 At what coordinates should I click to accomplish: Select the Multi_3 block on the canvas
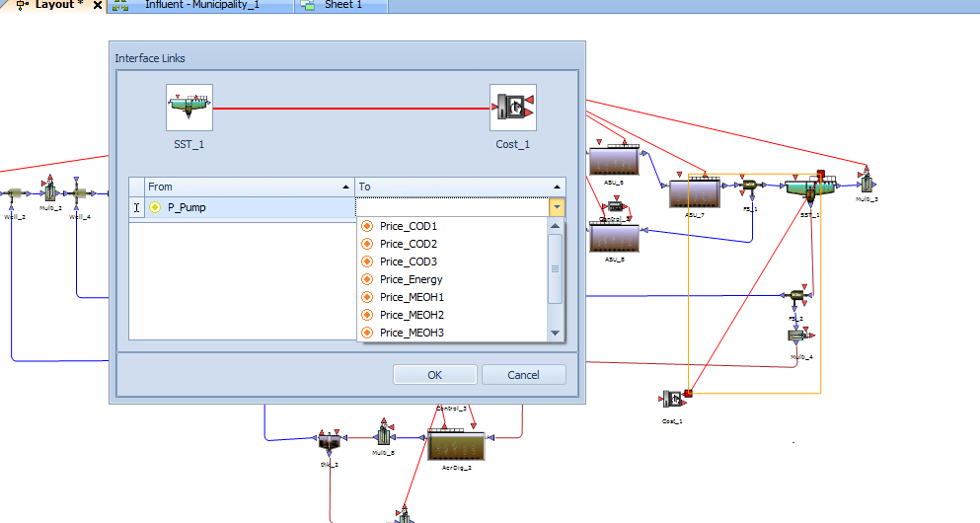(866, 182)
